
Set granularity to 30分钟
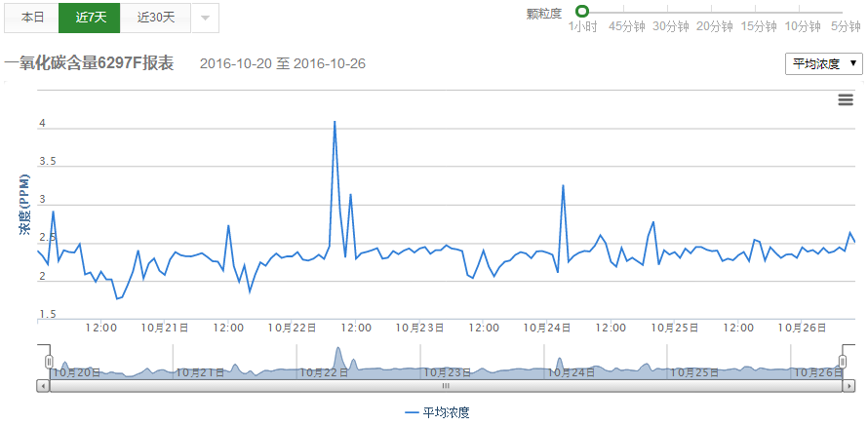672,26
